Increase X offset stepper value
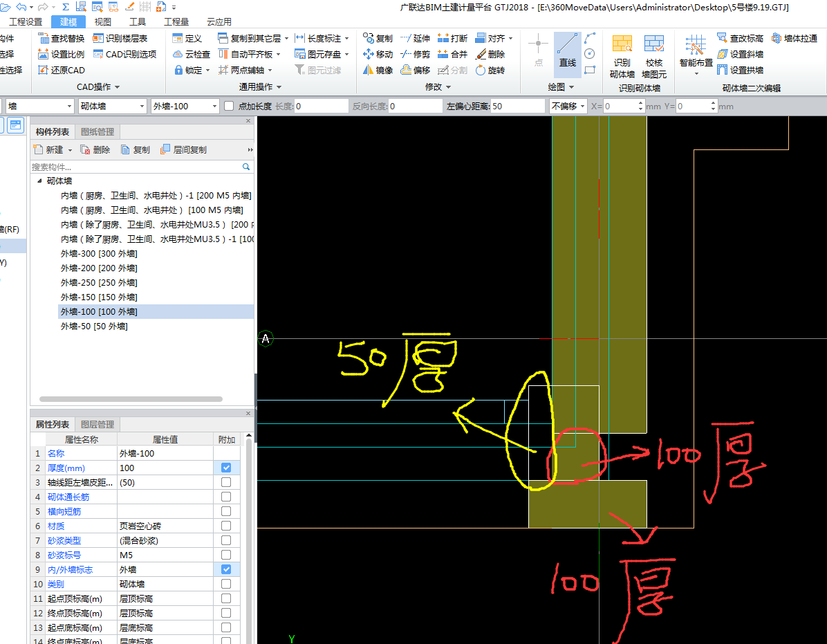The height and width of the screenshot is (644, 827). click(640, 103)
